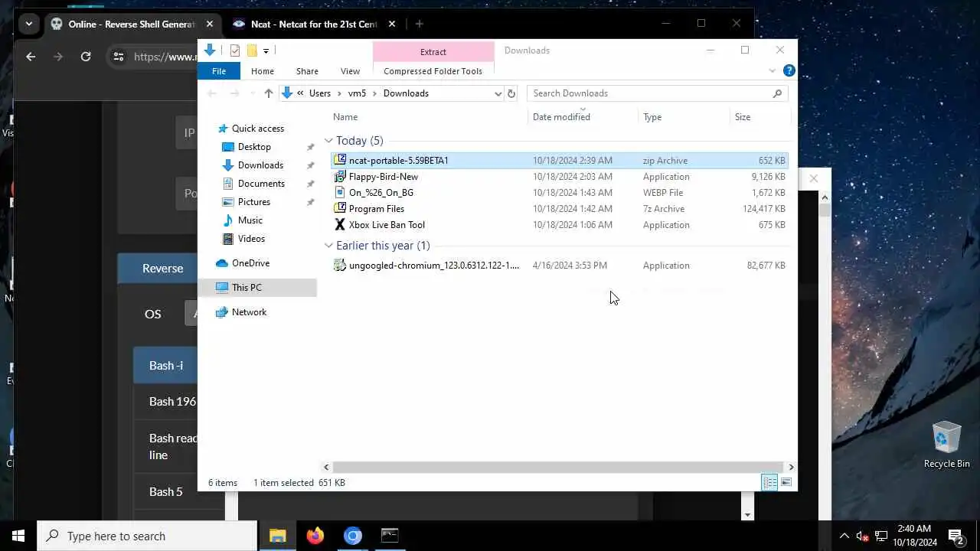Open the notification center icon
Viewport: 980px width, 551px height.
pyautogui.click(x=956, y=536)
